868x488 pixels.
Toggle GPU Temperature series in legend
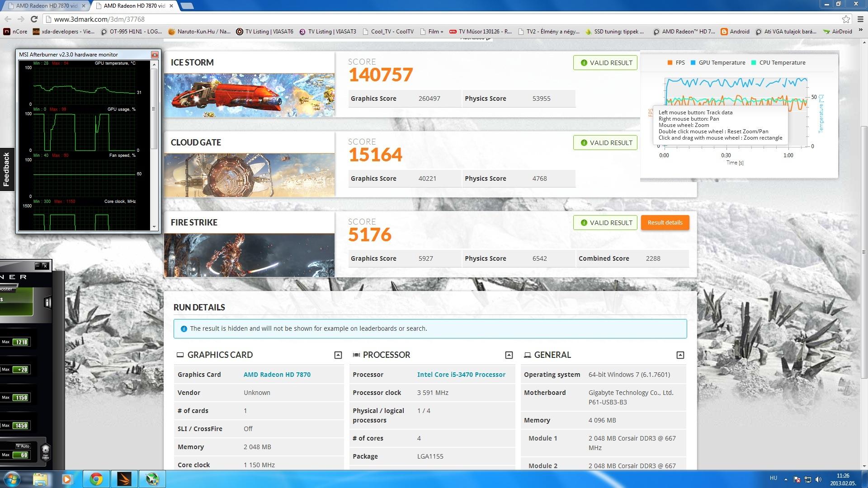(718, 63)
